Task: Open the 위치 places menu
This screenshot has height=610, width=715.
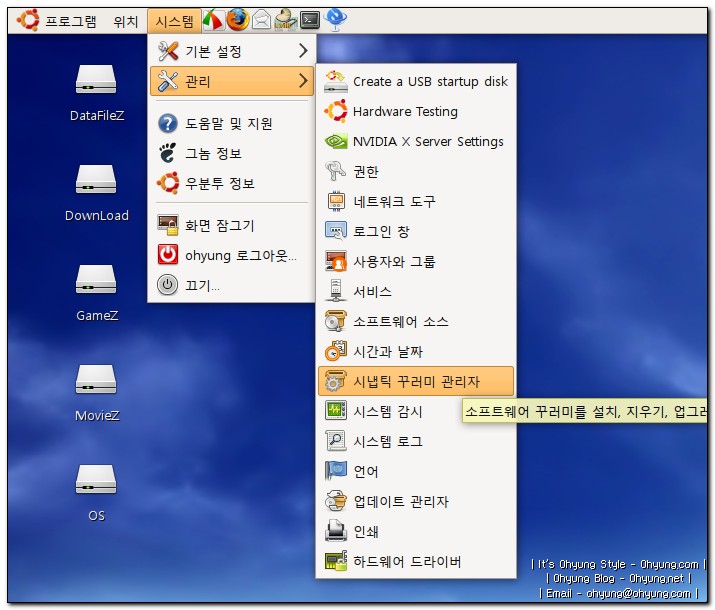Action: pos(126,21)
